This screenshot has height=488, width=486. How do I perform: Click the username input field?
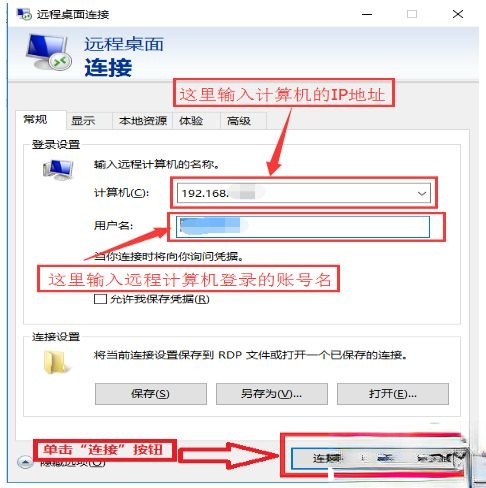click(x=303, y=227)
